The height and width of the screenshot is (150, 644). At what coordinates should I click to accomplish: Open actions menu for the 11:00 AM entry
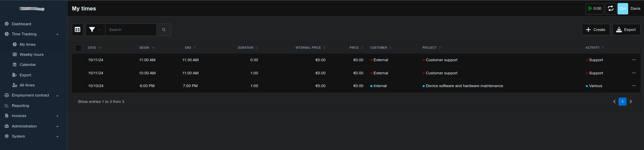[x=634, y=60]
